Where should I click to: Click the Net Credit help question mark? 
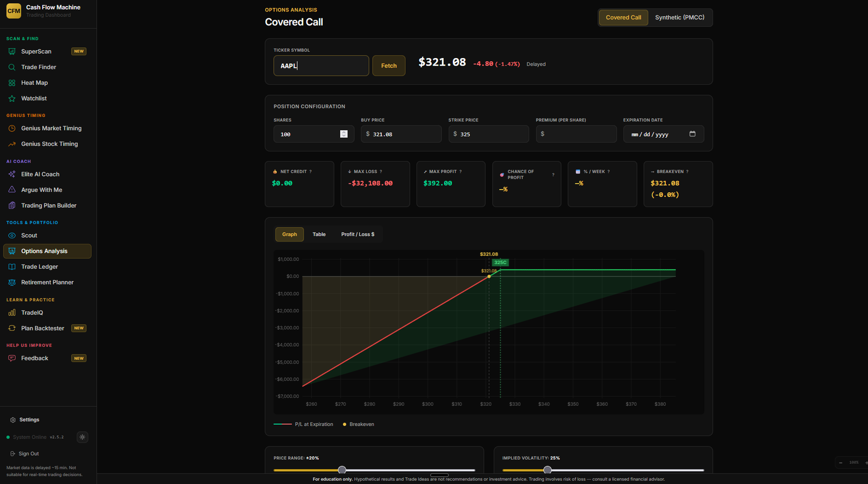pos(310,171)
